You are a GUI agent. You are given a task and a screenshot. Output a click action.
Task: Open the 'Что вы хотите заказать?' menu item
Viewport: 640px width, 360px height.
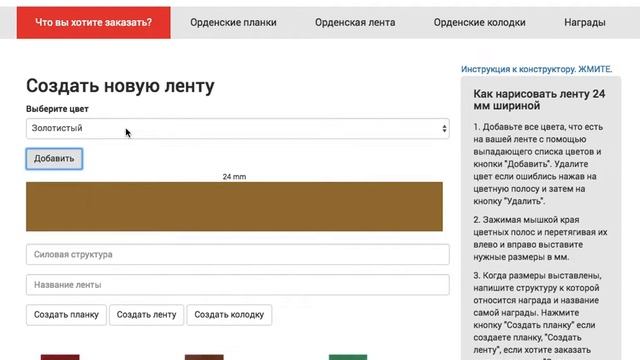93,22
